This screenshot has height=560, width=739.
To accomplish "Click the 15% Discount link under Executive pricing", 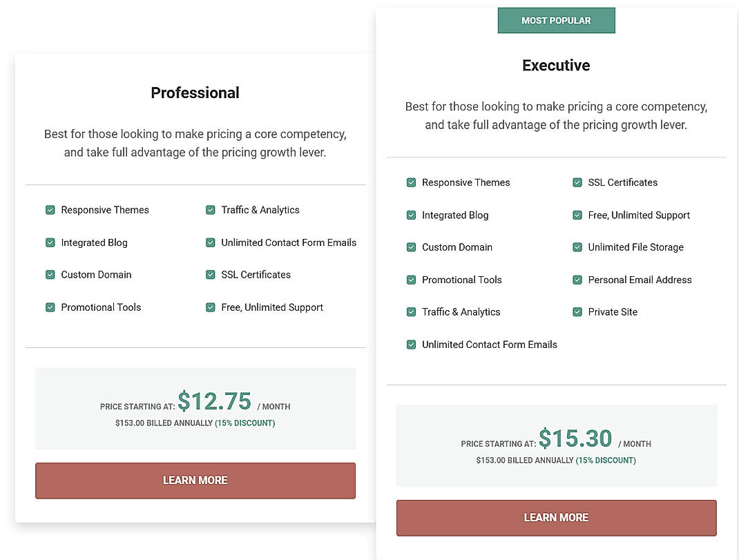I will [x=606, y=460].
